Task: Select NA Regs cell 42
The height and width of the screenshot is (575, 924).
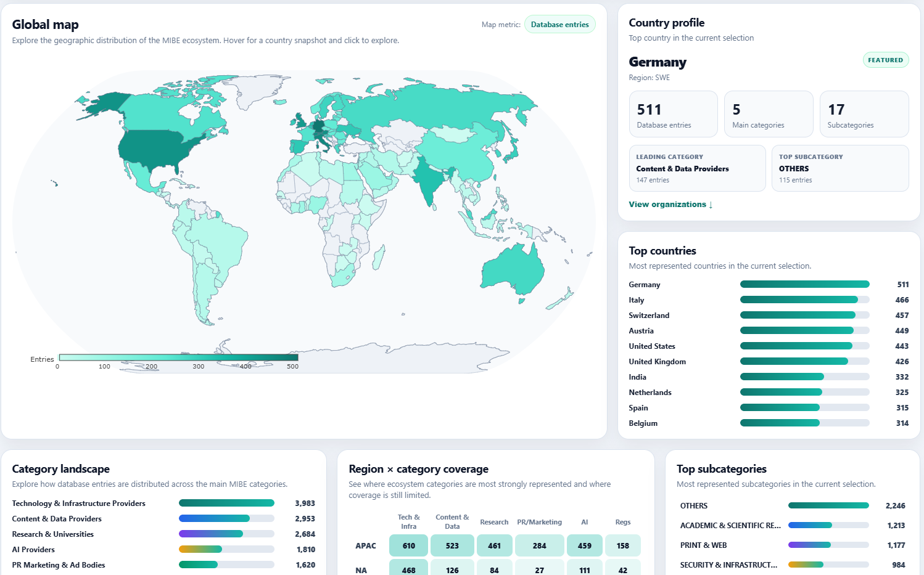Action: 623,568
